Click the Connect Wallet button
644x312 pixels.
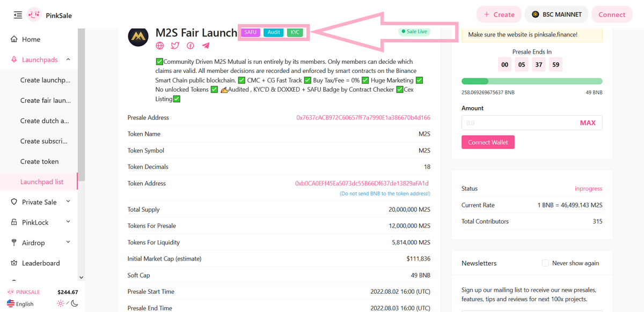click(x=488, y=142)
